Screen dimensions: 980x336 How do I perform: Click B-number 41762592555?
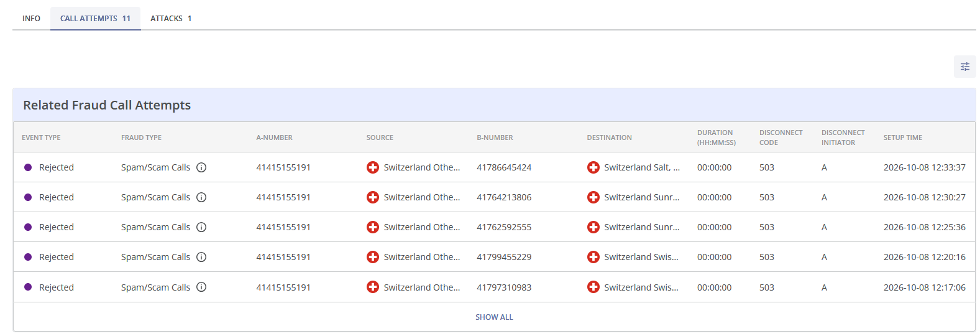[x=504, y=227]
